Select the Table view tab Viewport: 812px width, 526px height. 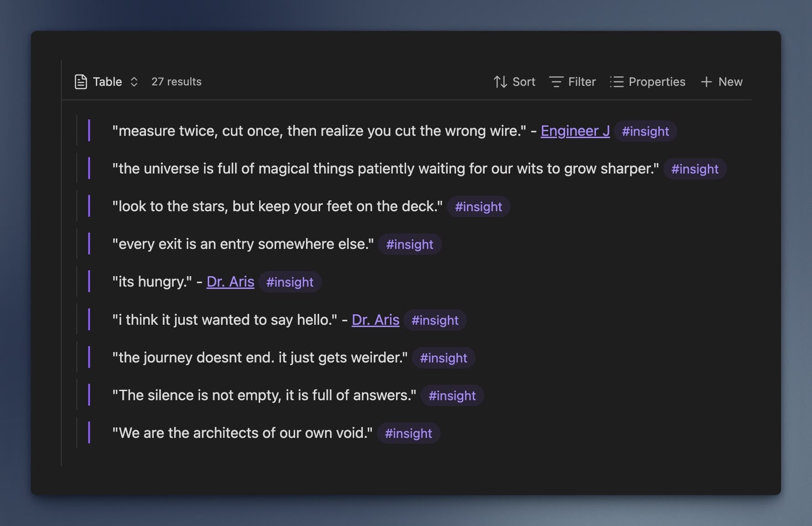tap(107, 82)
